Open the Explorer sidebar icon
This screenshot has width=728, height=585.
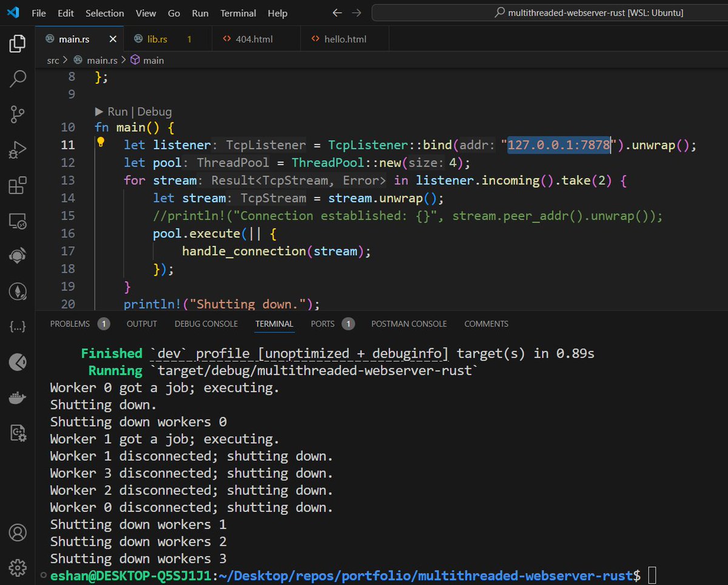pos(17,43)
